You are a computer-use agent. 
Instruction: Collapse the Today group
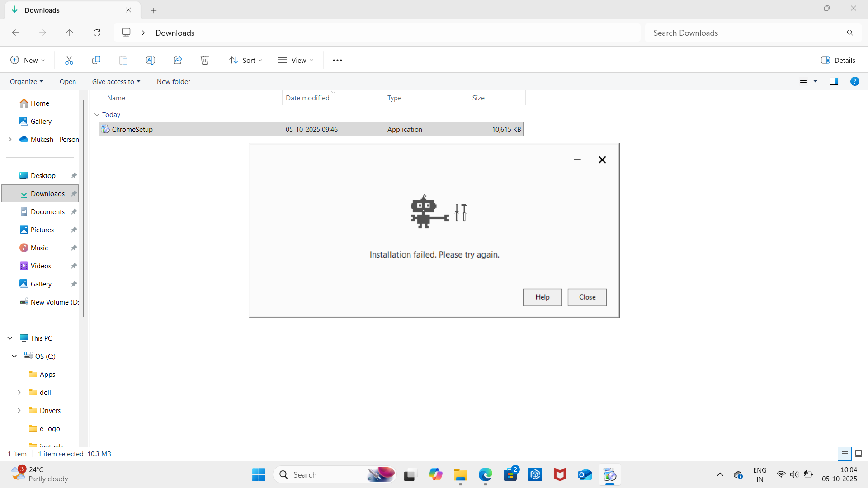[97, 115]
